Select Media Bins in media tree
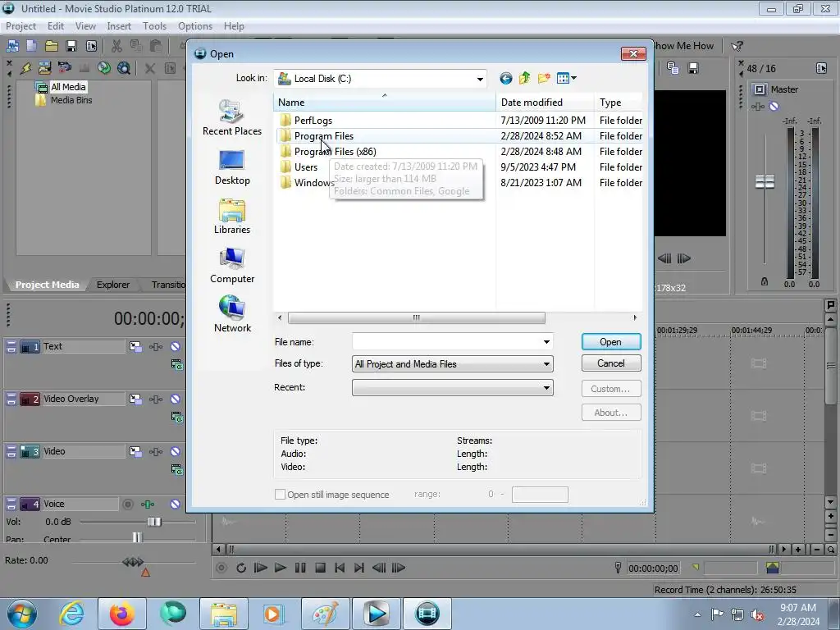Image resolution: width=840 pixels, height=630 pixels. point(71,100)
